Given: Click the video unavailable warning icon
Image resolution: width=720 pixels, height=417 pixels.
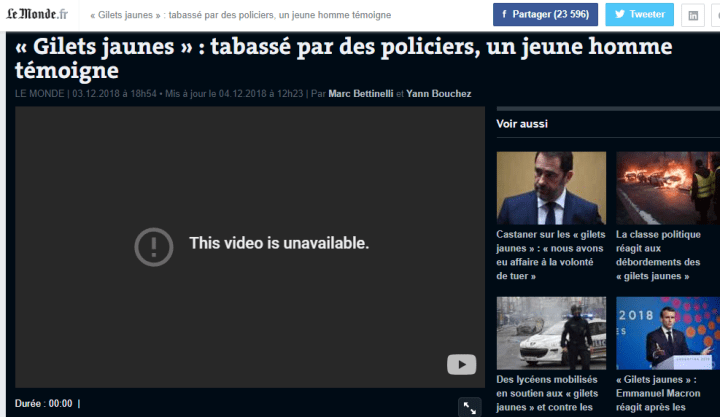Looking at the screenshot, I should tap(154, 244).
